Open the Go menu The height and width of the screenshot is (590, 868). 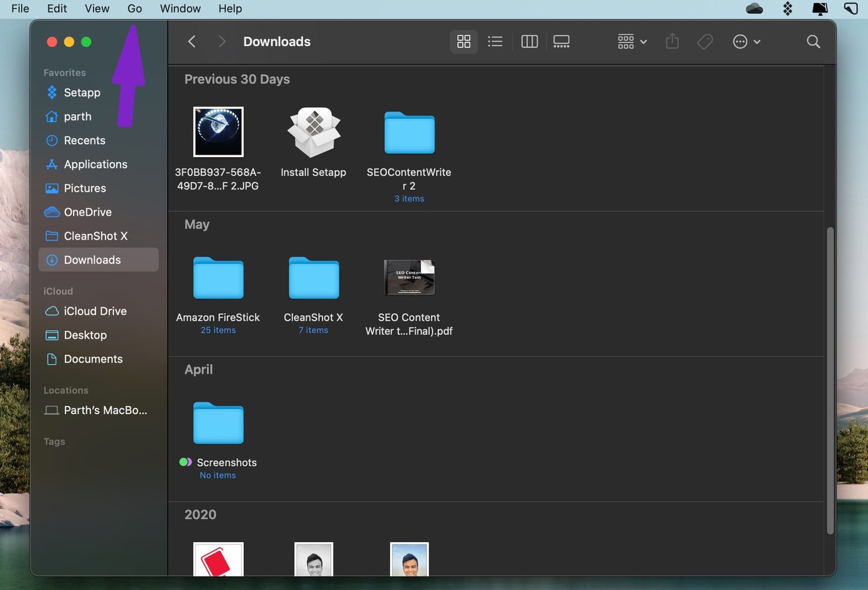(x=135, y=9)
